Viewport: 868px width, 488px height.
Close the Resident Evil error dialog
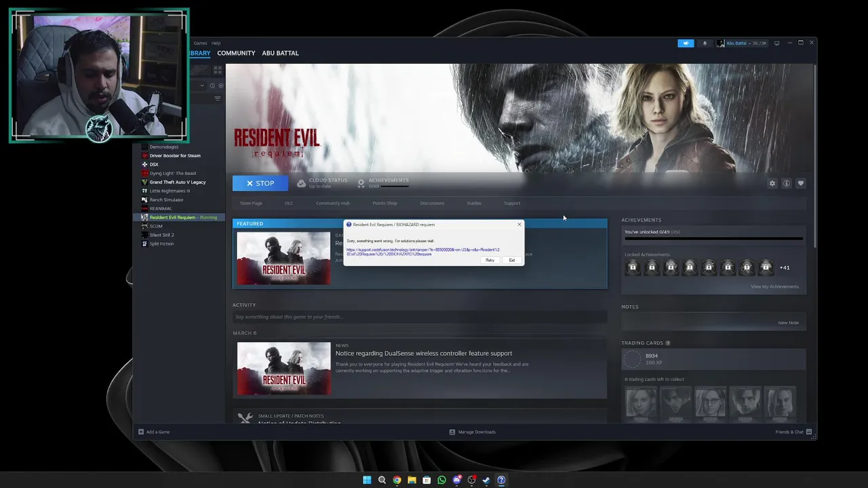pyautogui.click(x=519, y=224)
